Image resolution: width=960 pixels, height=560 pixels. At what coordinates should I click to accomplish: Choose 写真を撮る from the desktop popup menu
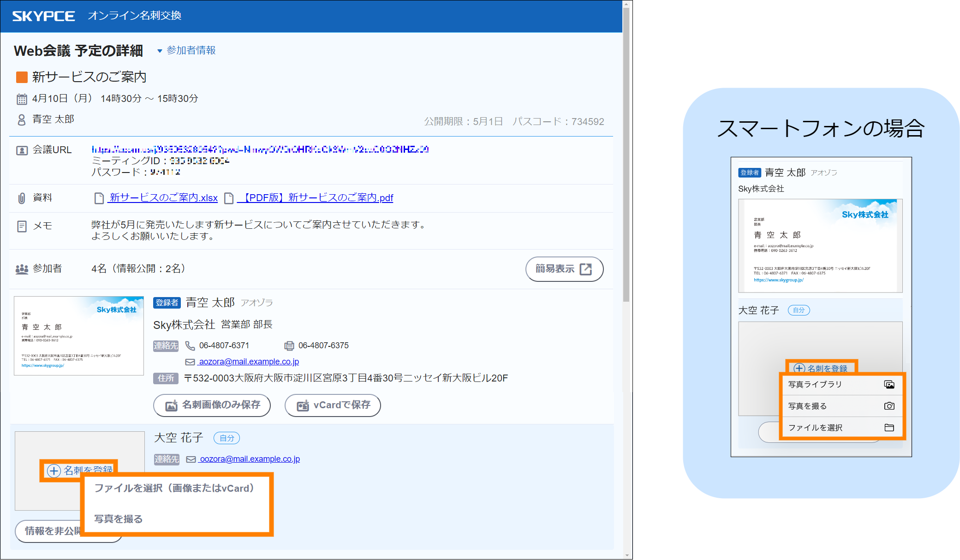(119, 519)
